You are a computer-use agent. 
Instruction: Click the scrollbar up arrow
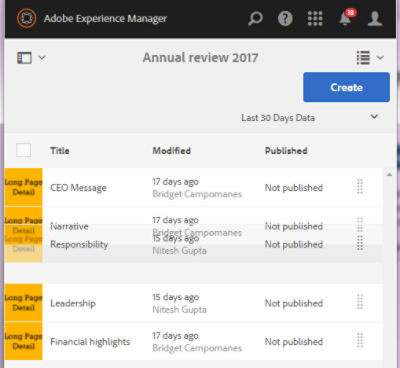[x=389, y=174]
